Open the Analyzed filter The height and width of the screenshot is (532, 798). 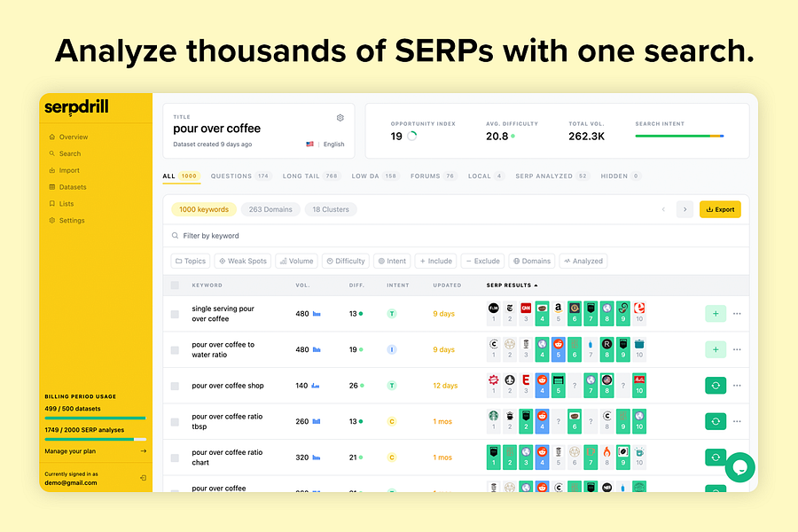(583, 262)
